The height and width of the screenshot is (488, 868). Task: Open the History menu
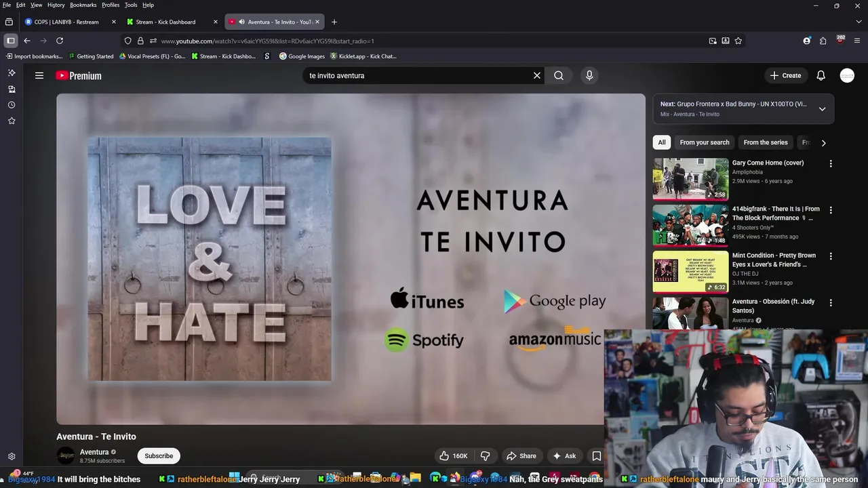[x=56, y=5]
